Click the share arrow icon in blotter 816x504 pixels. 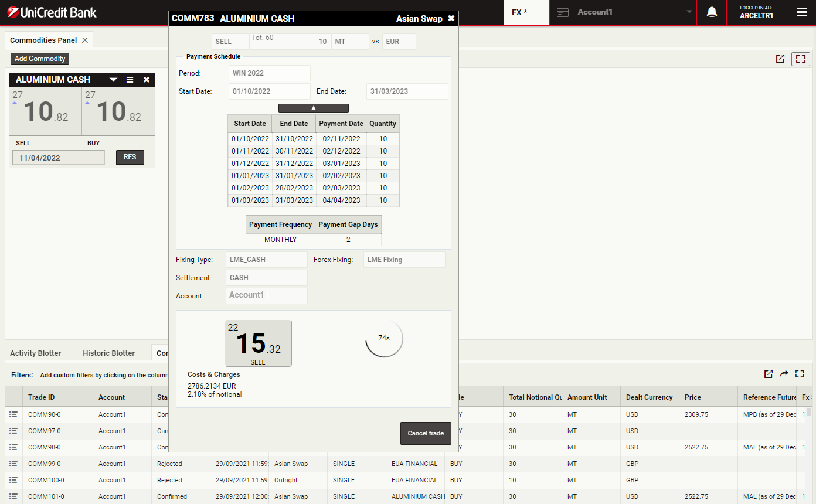click(x=784, y=374)
